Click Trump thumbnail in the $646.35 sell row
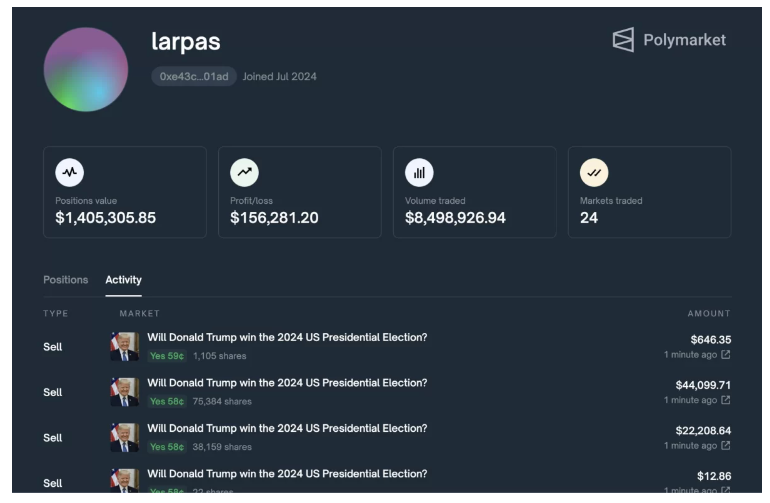This screenshot has width=770, height=503. (x=124, y=347)
